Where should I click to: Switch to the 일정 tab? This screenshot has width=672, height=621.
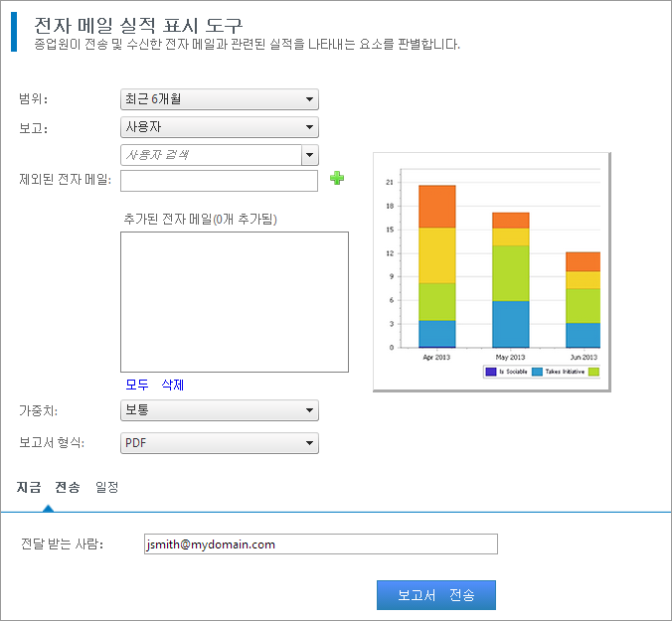pos(106,487)
